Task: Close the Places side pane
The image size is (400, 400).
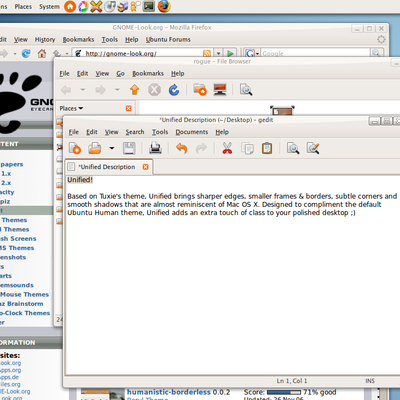Action: pyautogui.click(x=129, y=108)
